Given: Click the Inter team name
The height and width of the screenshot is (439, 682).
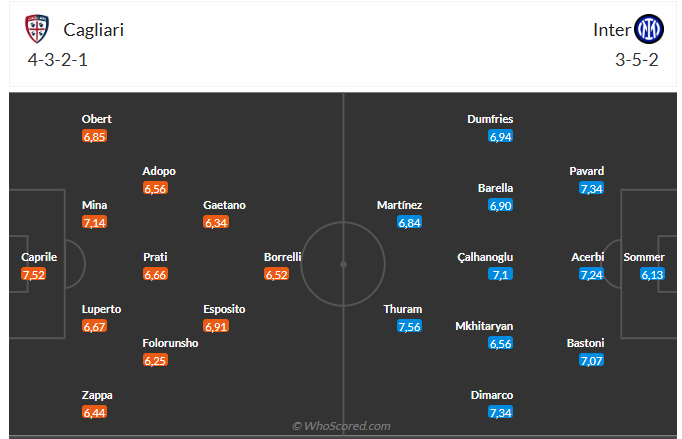Looking at the screenshot, I should (611, 29).
